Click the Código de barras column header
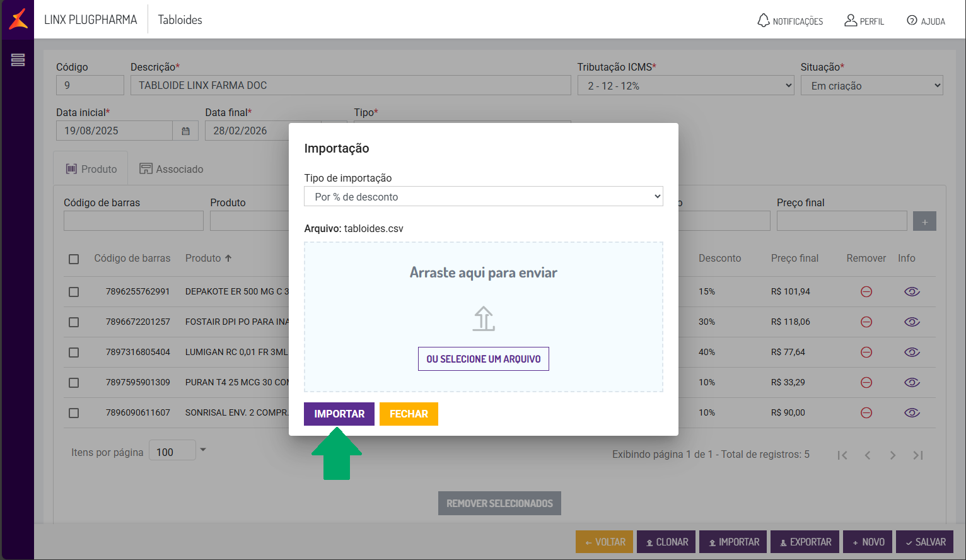Image resolution: width=966 pixels, height=560 pixels. coord(132,258)
